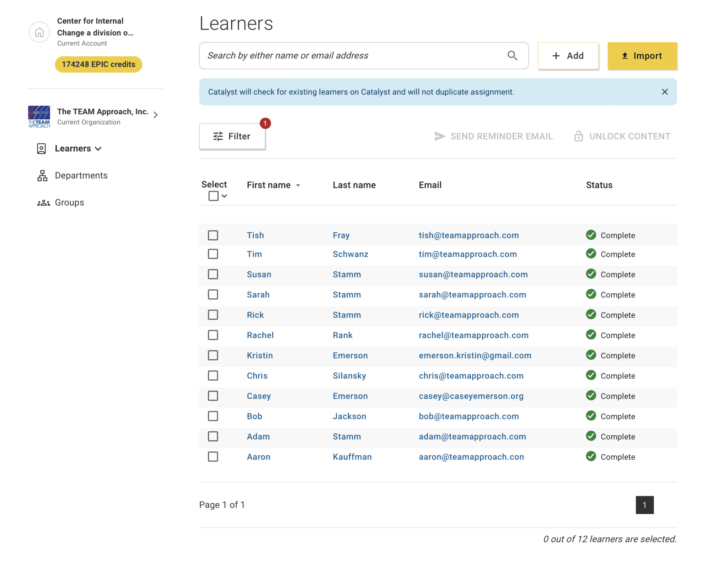Open the Filter options
This screenshot has width=728, height=563.
click(x=232, y=136)
